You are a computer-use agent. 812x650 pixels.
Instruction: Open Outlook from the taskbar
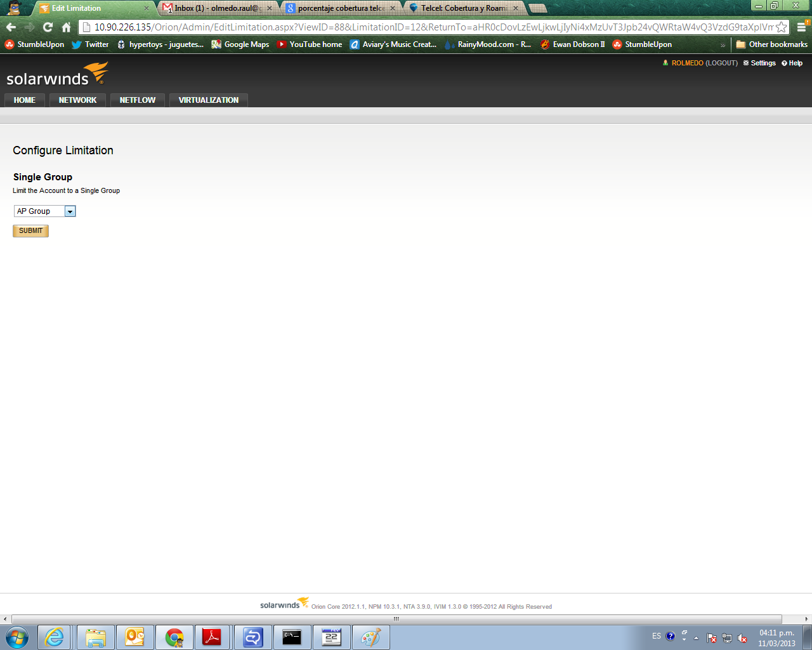[x=134, y=637]
